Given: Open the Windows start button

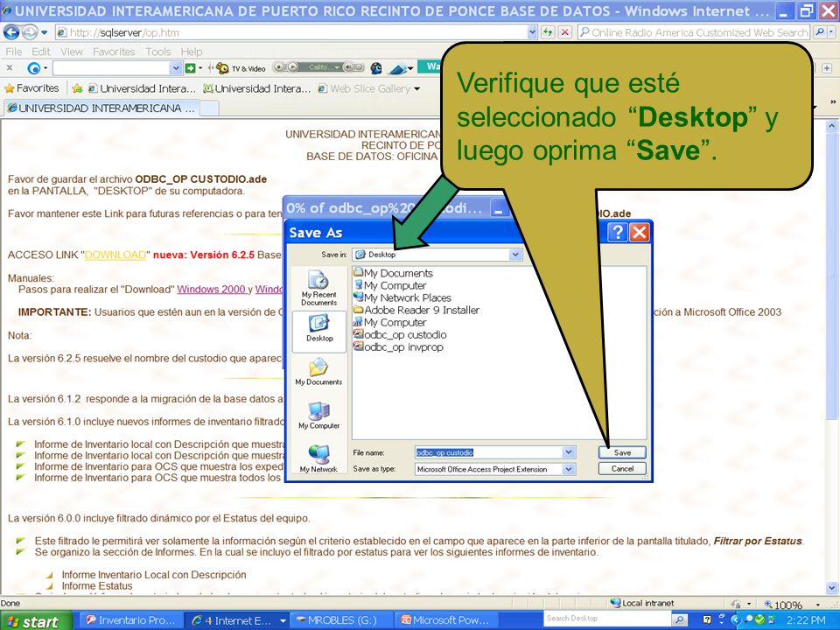Looking at the screenshot, I should coord(35,621).
